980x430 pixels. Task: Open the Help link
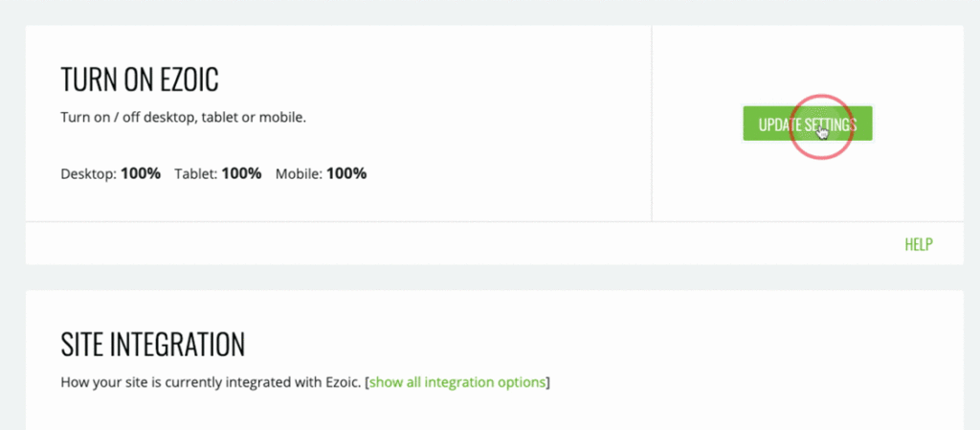click(x=918, y=244)
